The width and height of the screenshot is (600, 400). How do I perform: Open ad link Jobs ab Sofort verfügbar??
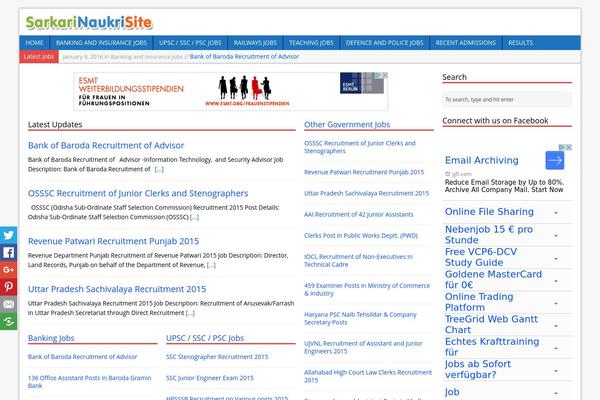[478, 369]
